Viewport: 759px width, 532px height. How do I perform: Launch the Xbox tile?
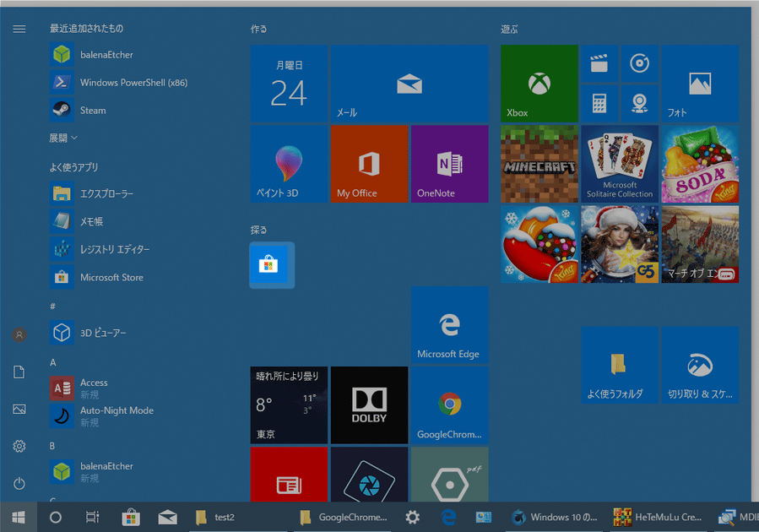(539, 84)
